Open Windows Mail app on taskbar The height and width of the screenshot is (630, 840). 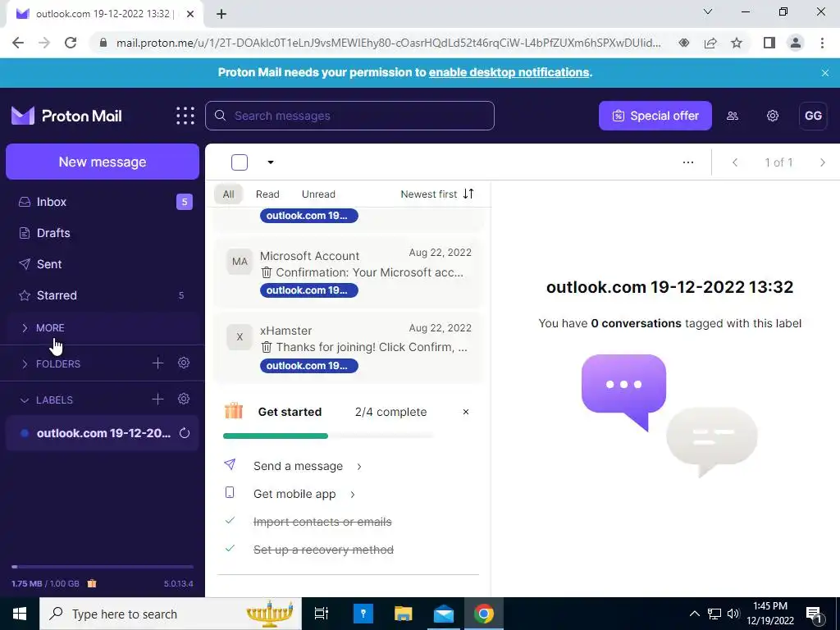(x=444, y=614)
